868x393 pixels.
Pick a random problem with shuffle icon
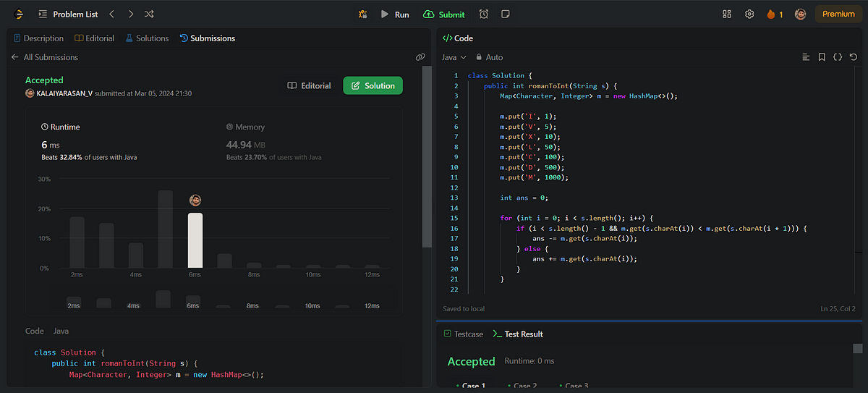pos(149,14)
